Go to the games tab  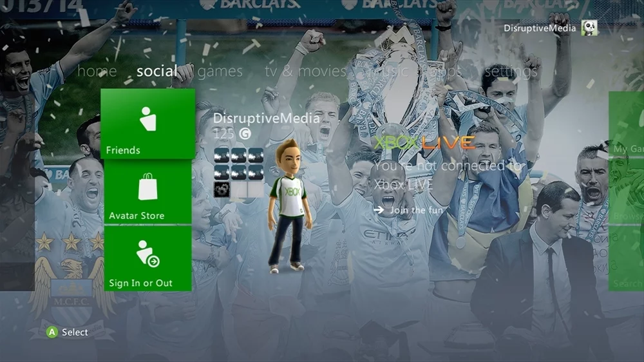pyautogui.click(x=220, y=71)
